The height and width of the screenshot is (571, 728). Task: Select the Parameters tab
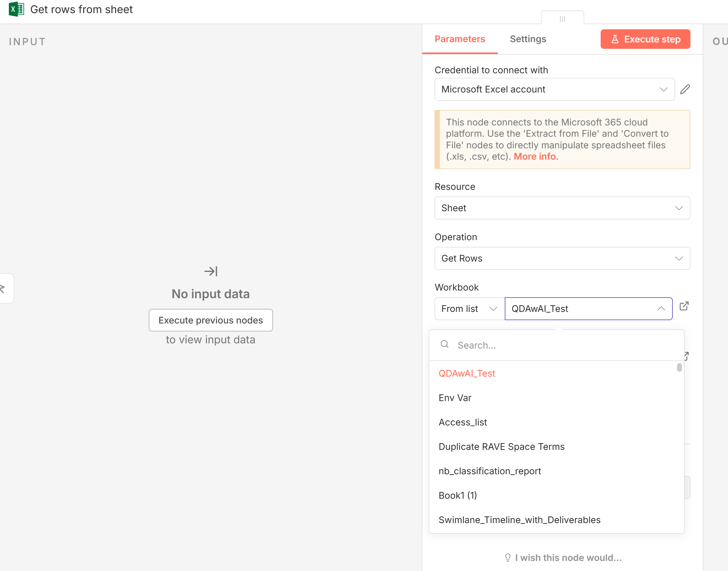[460, 39]
